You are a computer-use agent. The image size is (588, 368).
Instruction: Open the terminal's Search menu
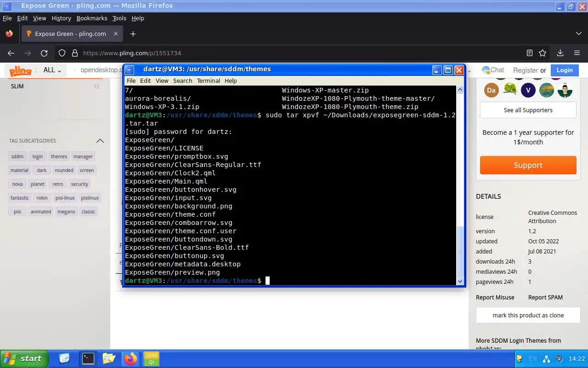click(182, 80)
